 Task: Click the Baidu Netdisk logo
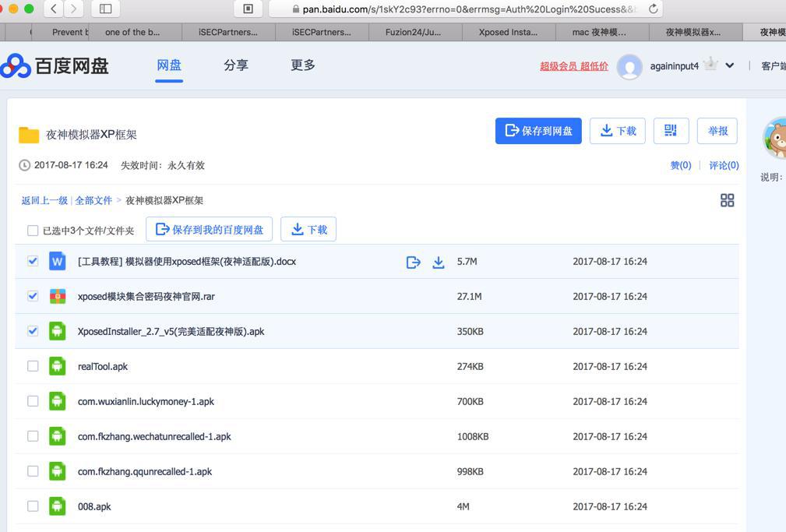pyautogui.click(x=54, y=65)
